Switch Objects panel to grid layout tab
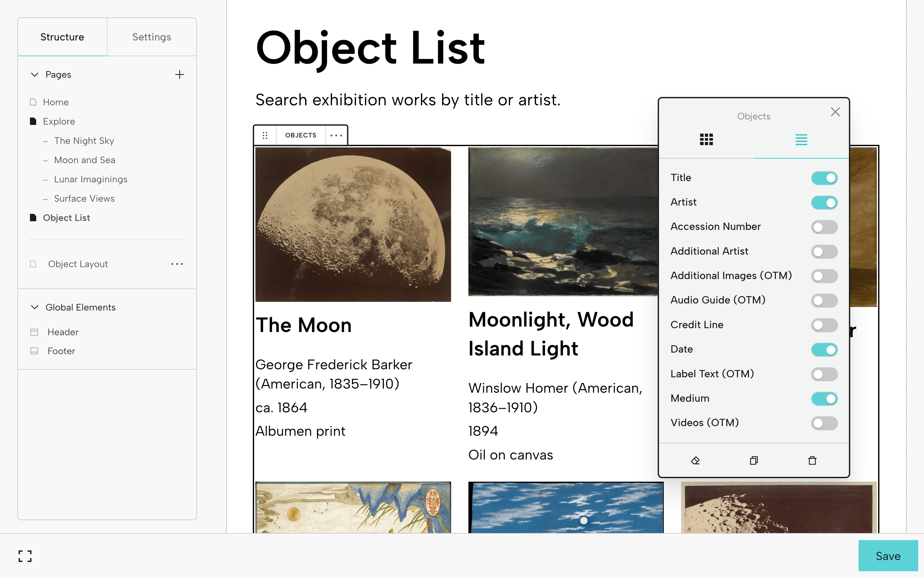 [x=706, y=140]
